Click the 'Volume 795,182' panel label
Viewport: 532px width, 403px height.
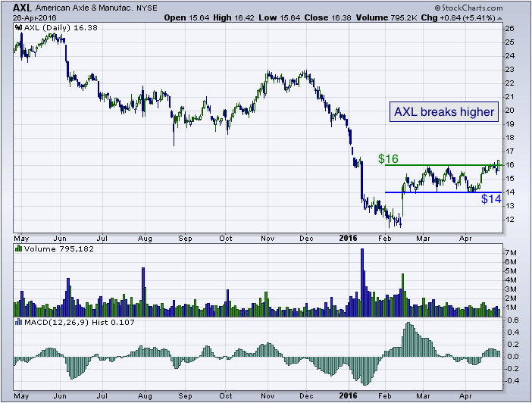pos(59,248)
